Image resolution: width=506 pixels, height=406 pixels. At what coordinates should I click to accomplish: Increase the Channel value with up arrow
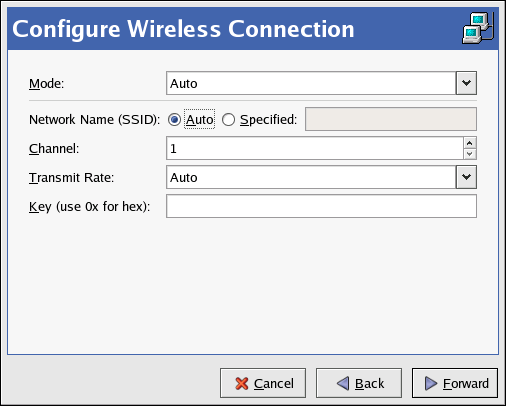click(470, 143)
